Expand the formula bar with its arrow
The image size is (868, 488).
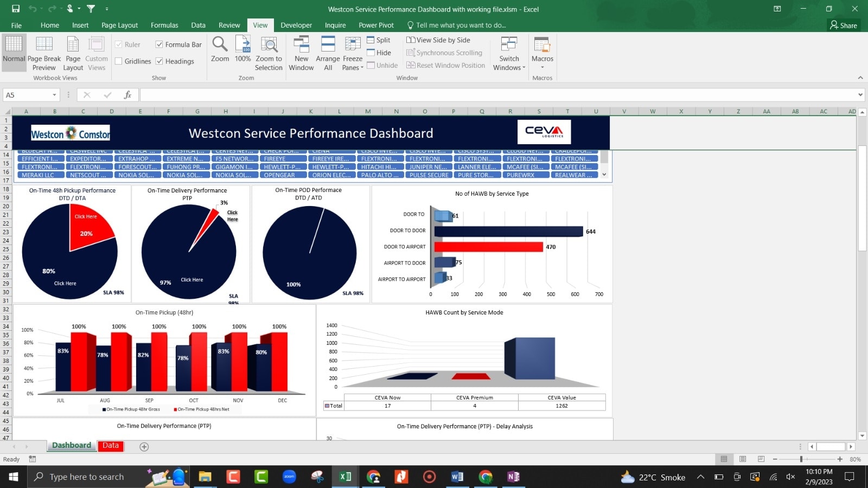click(860, 95)
